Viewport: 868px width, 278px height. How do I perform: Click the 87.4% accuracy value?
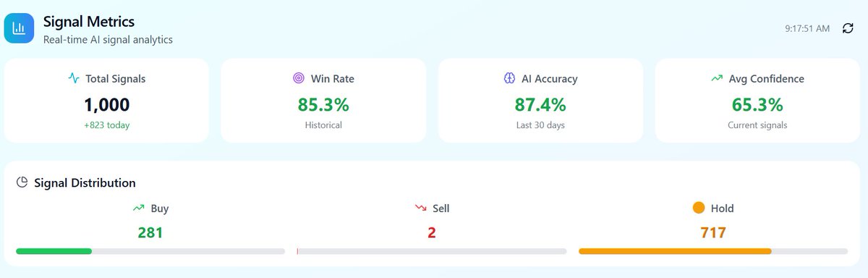[540, 104]
